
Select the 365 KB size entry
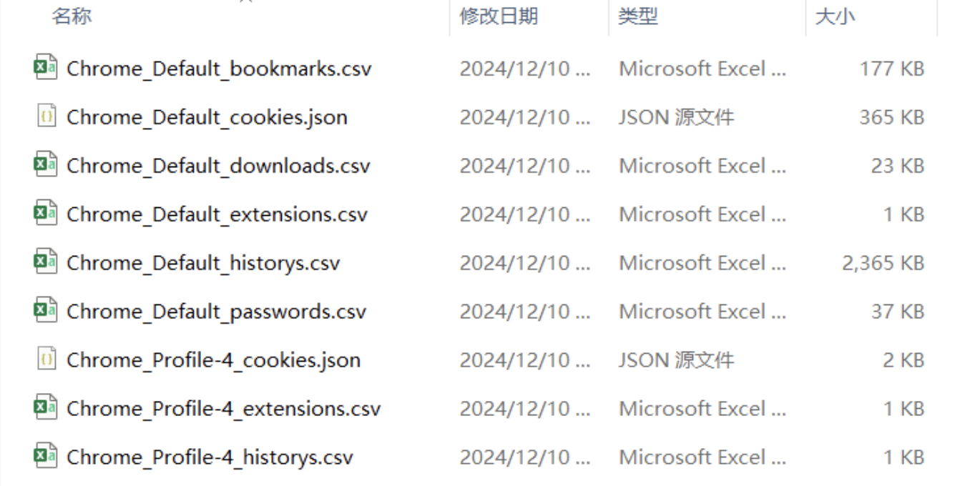click(892, 117)
